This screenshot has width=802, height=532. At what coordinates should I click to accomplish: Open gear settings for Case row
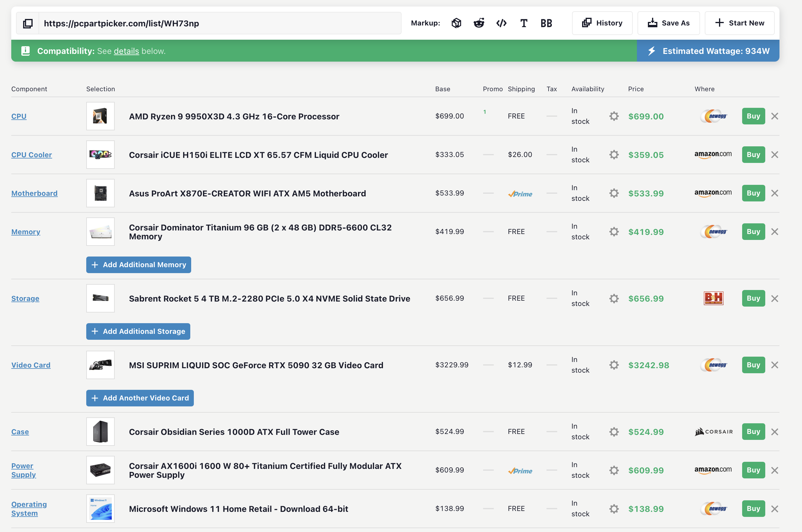point(614,432)
